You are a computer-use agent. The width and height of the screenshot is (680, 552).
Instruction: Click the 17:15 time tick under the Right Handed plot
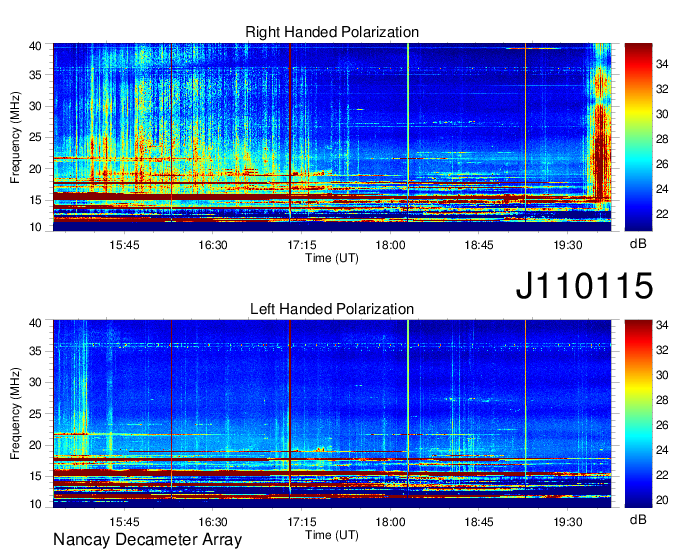302,245
